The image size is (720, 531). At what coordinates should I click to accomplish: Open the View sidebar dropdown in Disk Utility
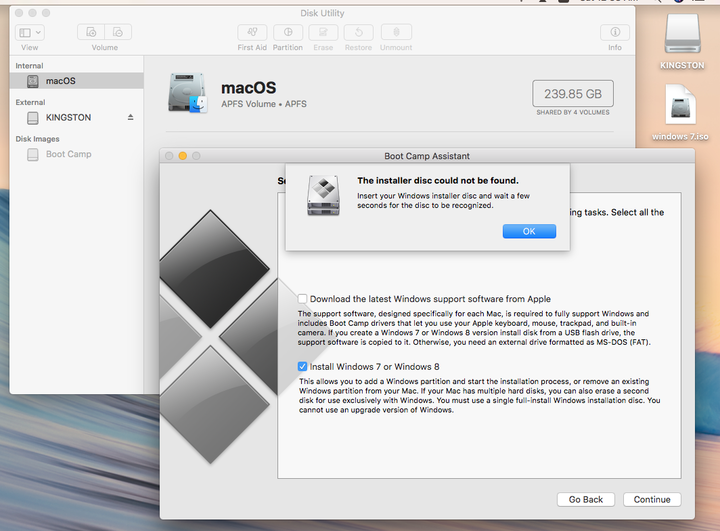[30, 32]
